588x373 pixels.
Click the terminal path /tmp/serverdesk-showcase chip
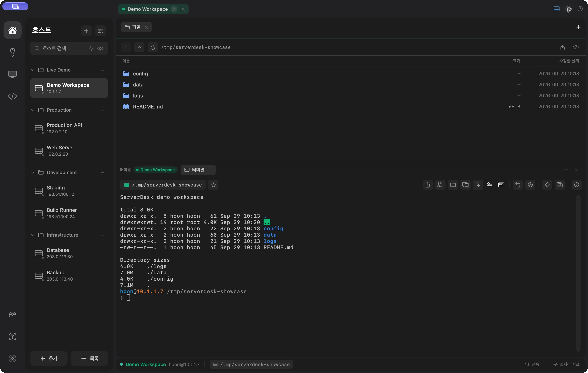point(163,185)
